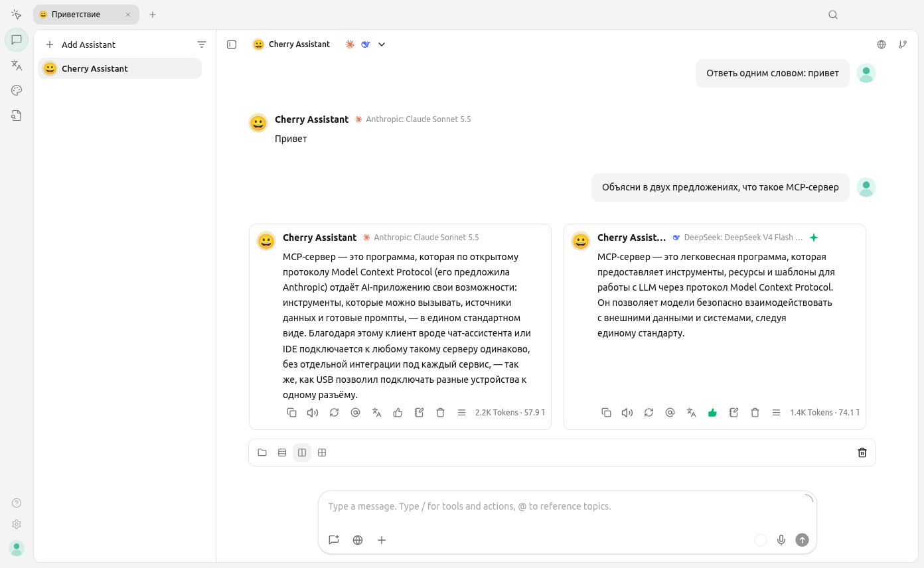Edit the DeepSeek reply with the notepad icon
924x568 pixels.
(733, 413)
